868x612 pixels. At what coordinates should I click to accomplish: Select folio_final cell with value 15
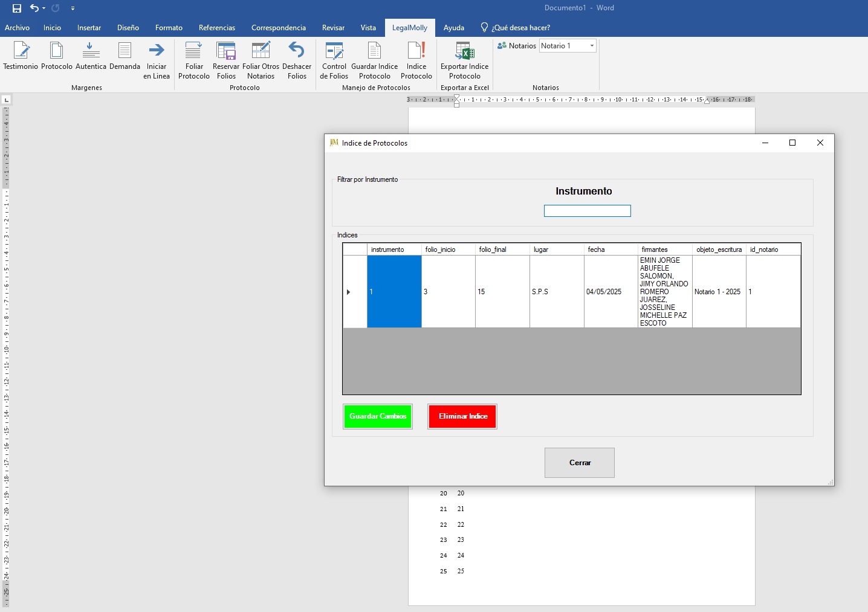coord(503,292)
